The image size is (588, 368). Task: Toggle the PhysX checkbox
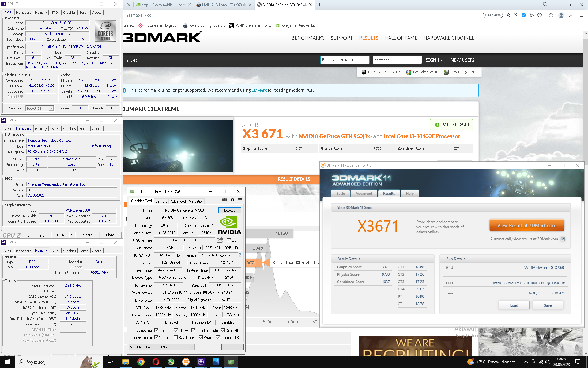pos(201,337)
